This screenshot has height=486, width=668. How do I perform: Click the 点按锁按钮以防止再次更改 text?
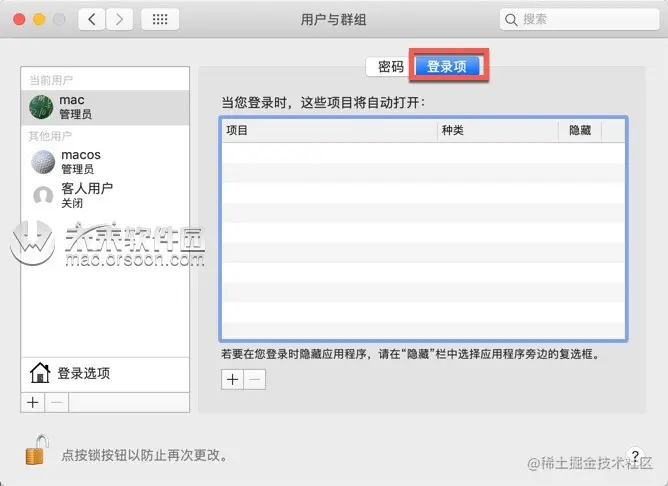tap(144, 455)
